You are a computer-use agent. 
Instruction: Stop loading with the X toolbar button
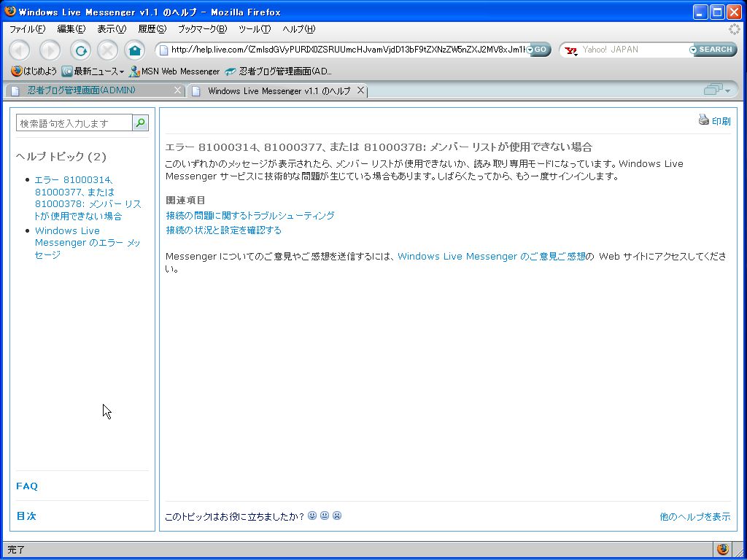click(108, 50)
